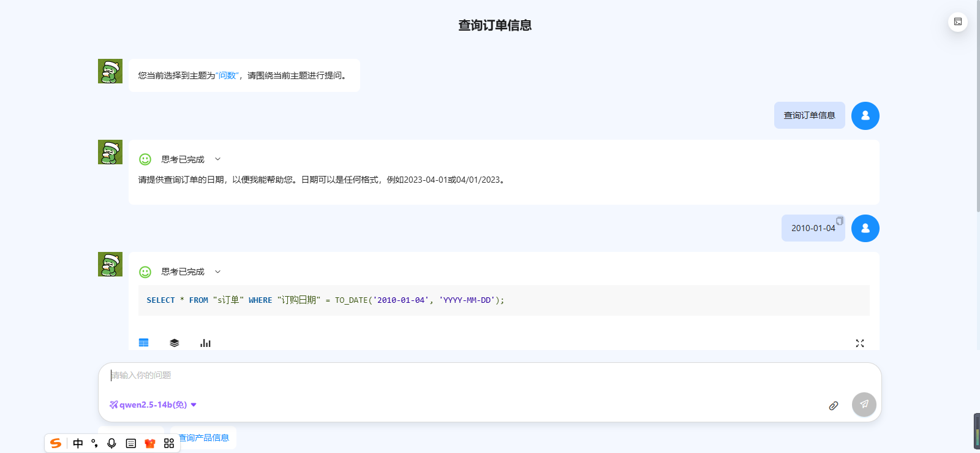Open the qwen2.5-14b model dropdown
The height and width of the screenshot is (453, 980).
(153, 405)
